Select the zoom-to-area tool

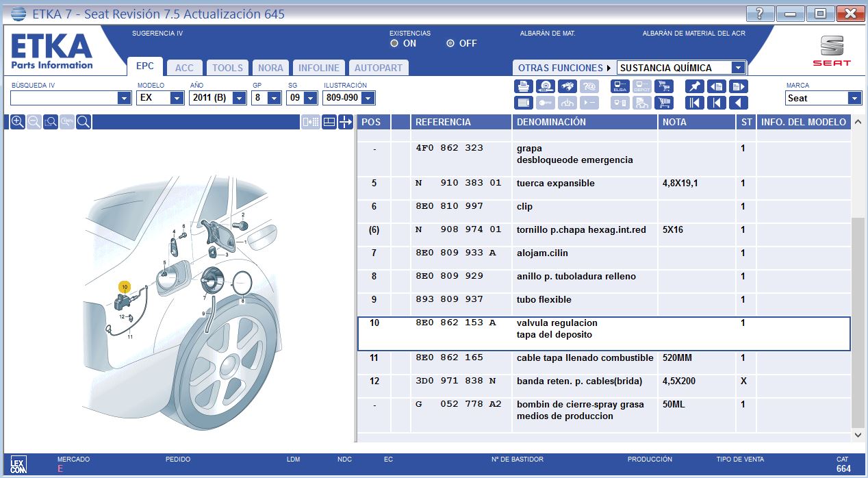pos(51,122)
